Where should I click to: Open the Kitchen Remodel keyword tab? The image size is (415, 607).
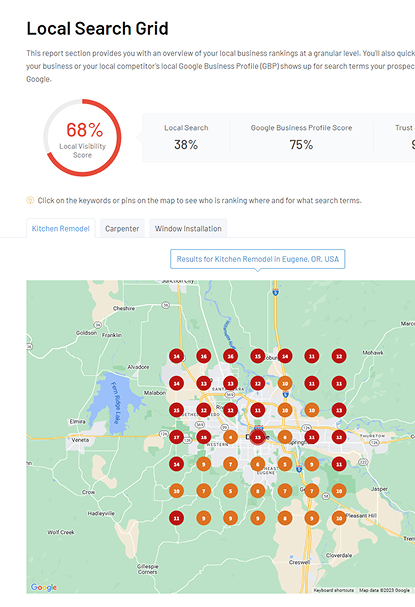pyautogui.click(x=60, y=228)
